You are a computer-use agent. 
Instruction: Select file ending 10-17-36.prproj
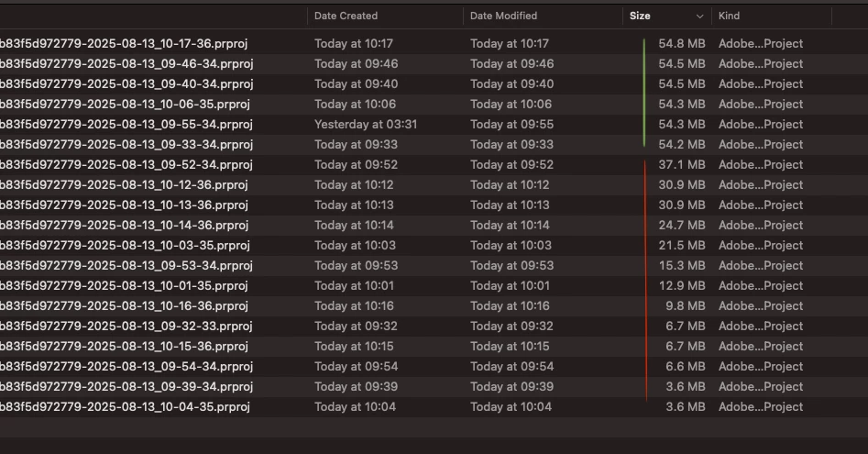124,44
